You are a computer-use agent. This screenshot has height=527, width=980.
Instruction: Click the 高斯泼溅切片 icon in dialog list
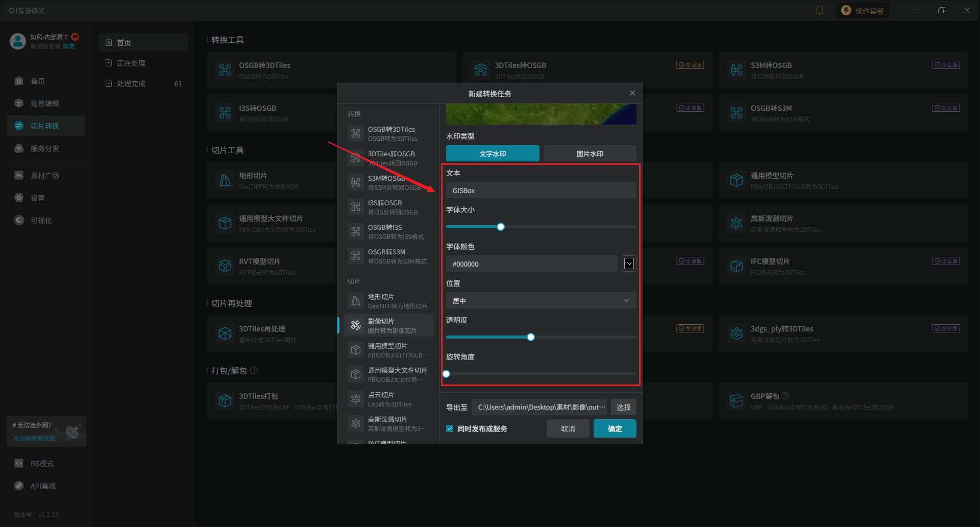pos(356,424)
